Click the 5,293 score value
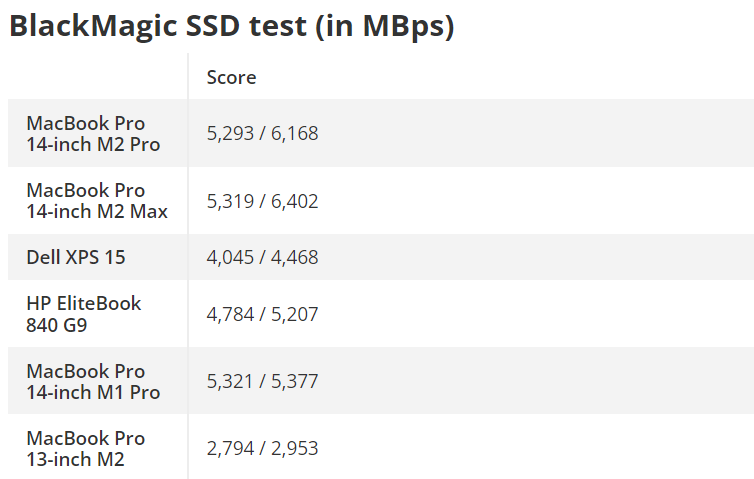The height and width of the screenshot is (479, 754). click(230, 133)
